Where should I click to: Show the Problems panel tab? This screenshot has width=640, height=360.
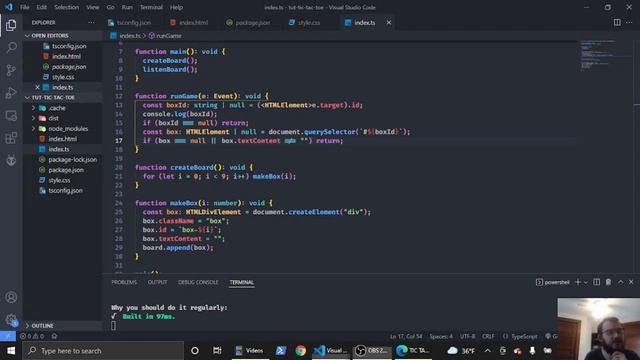pyautogui.click(x=124, y=282)
